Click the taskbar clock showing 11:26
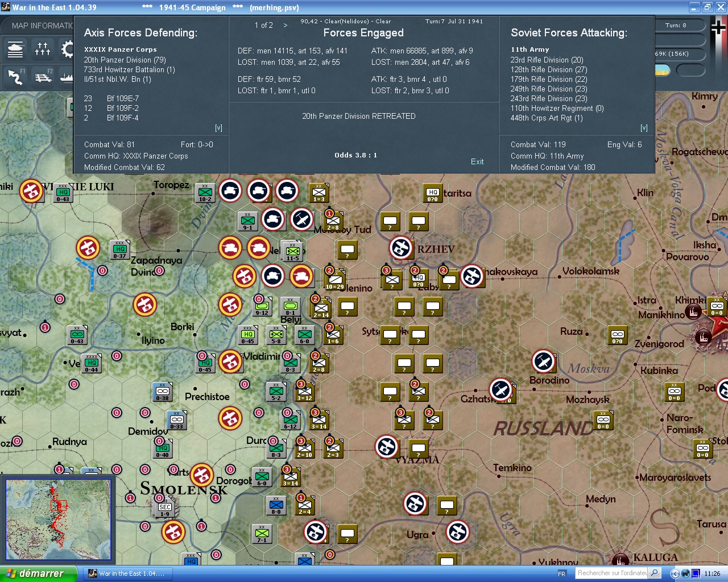 click(712, 573)
